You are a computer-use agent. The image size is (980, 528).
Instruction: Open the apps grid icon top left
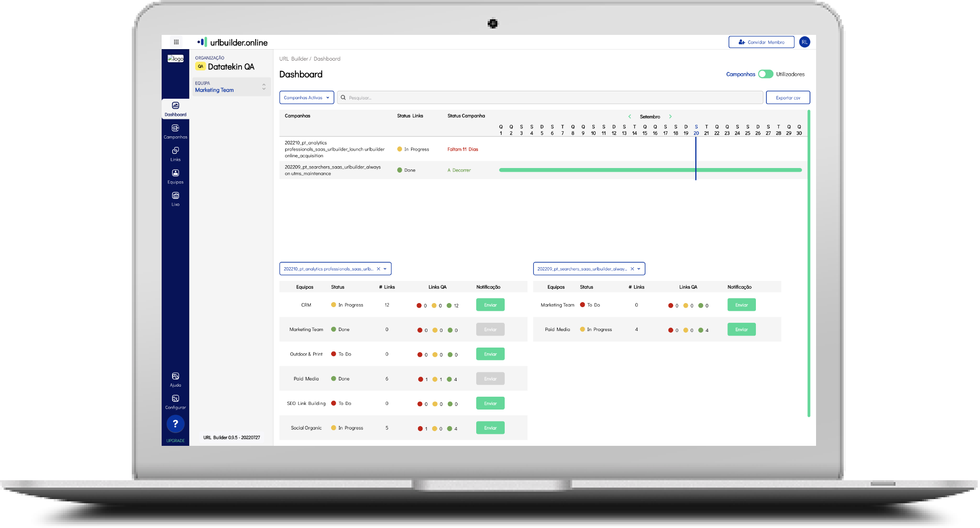coord(176,41)
